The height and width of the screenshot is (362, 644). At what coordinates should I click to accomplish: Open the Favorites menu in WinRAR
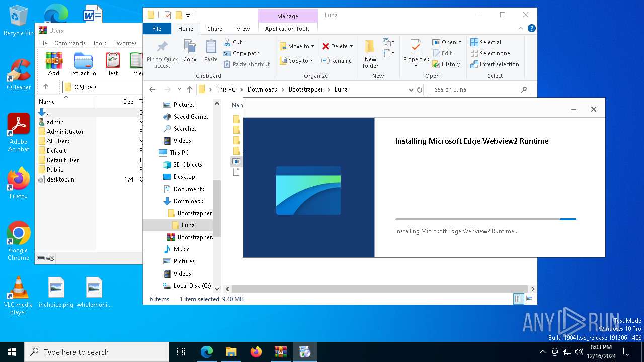coord(125,43)
